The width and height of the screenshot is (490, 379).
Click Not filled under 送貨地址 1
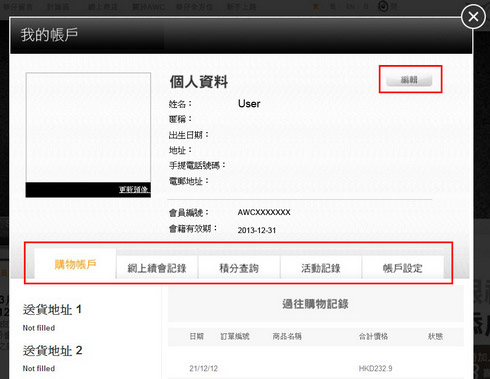(39, 328)
